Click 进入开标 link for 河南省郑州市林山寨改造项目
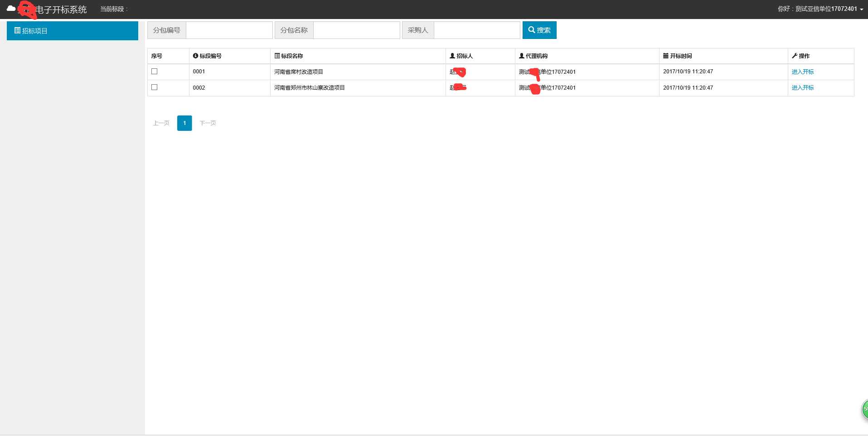This screenshot has width=868, height=436. click(803, 88)
